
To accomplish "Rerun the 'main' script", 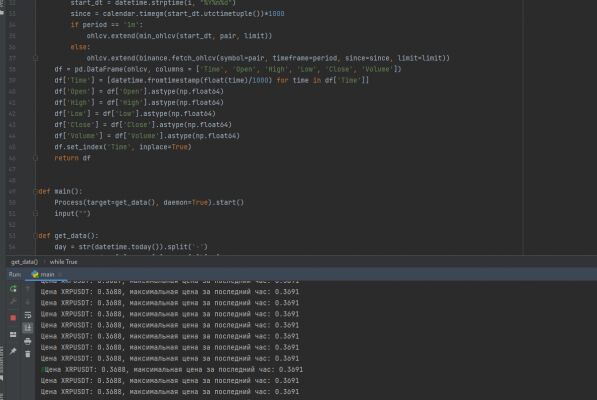I will coord(13,289).
